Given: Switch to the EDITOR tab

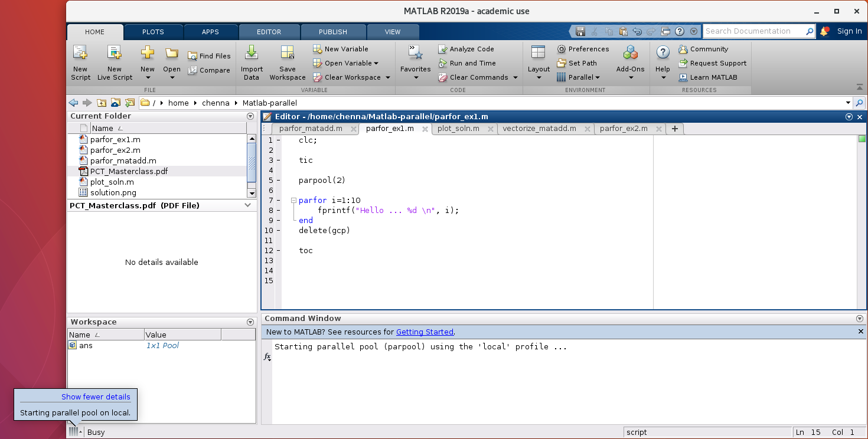Looking at the screenshot, I should [x=269, y=32].
